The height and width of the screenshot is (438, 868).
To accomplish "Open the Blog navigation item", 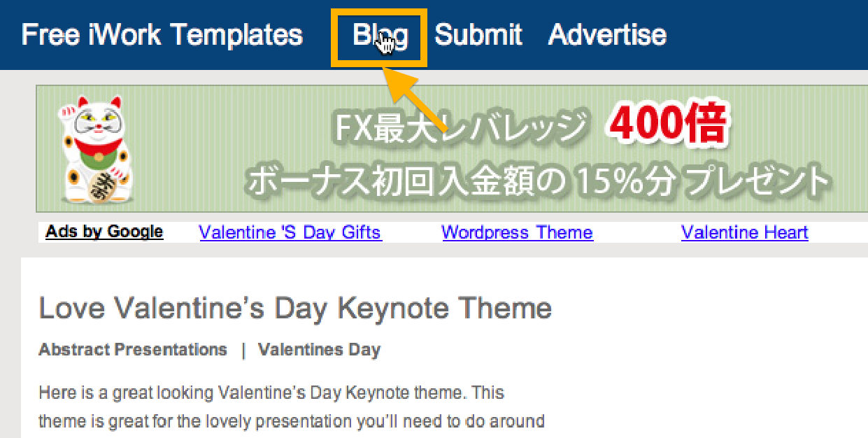I will [380, 36].
